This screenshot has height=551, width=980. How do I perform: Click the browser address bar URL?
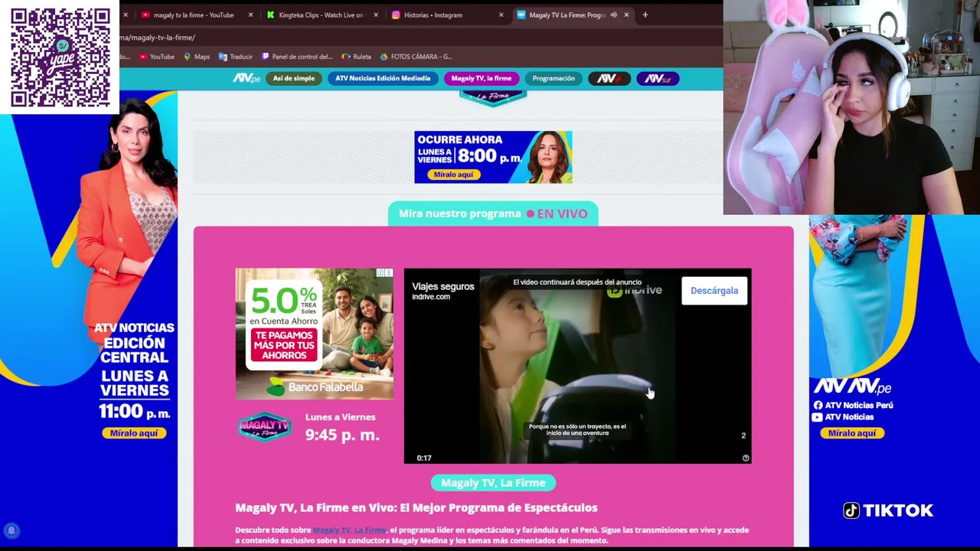point(158,37)
